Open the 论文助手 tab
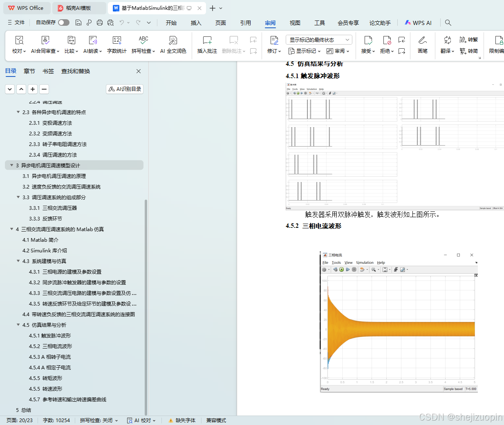The width and height of the screenshot is (504, 425). (x=380, y=23)
